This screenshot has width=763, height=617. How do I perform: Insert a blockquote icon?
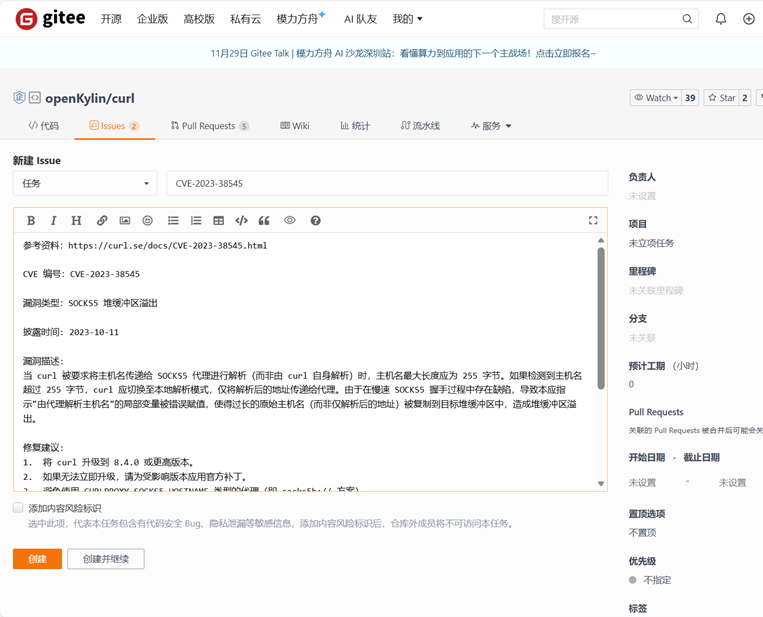tap(264, 220)
